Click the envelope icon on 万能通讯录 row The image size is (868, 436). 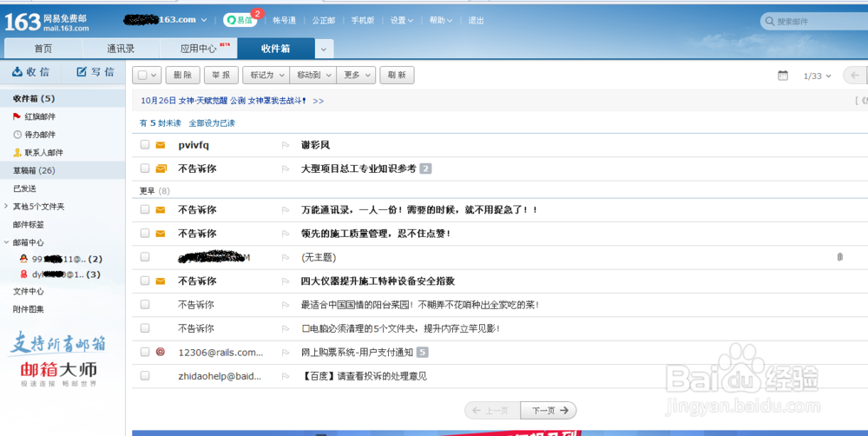tap(161, 210)
